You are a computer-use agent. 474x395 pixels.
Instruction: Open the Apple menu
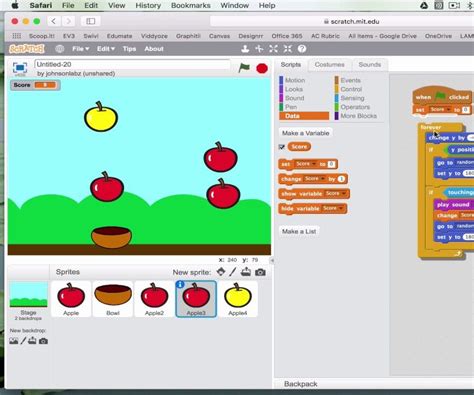(x=15, y=5)
